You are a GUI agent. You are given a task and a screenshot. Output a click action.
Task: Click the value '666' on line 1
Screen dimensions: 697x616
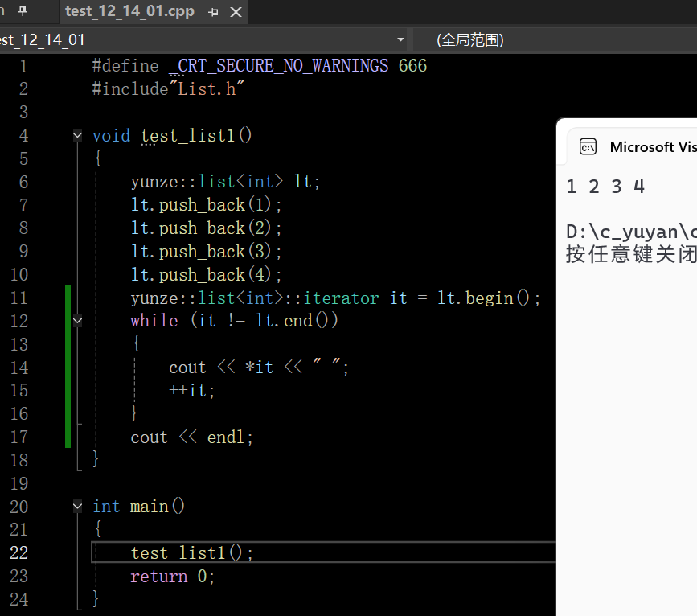pos(412,66)
